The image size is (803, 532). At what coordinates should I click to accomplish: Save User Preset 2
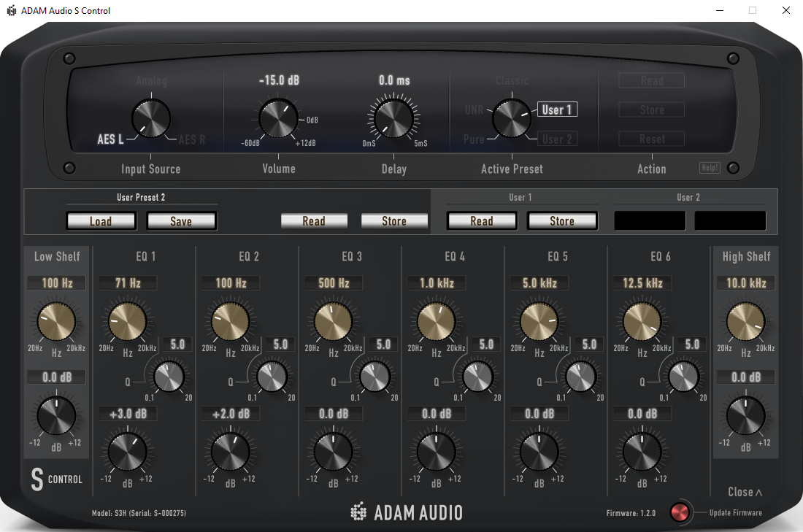click(181, 221)
